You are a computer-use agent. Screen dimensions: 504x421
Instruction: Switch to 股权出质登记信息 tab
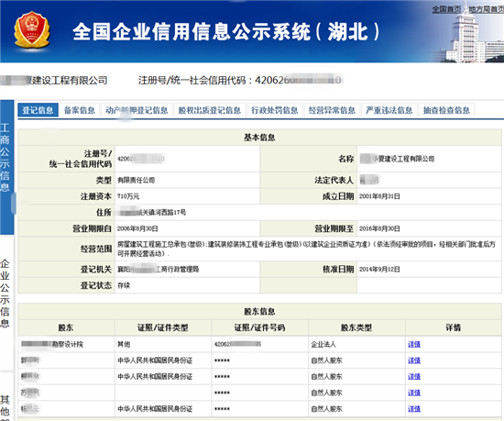pos(210,110)
